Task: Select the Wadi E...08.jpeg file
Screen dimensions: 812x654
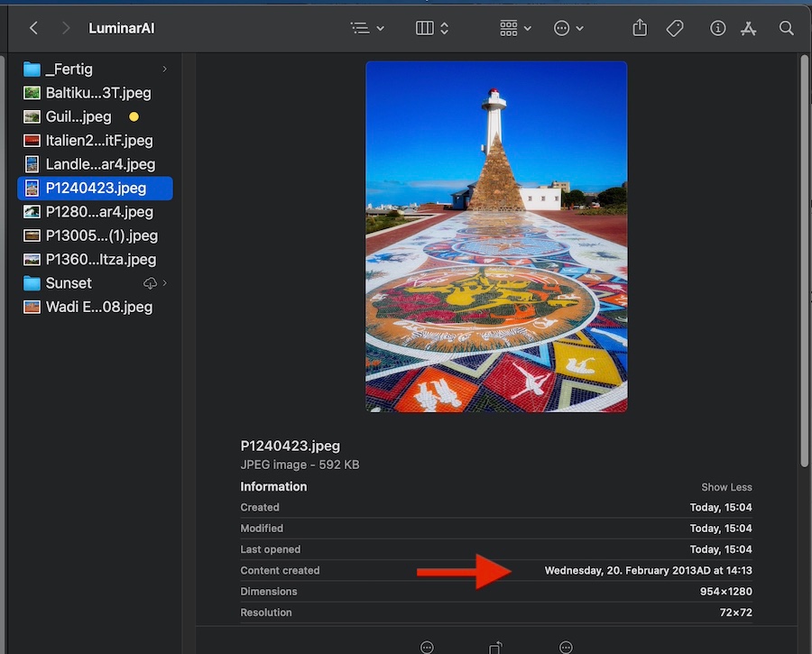Action: tap(98, 307)
